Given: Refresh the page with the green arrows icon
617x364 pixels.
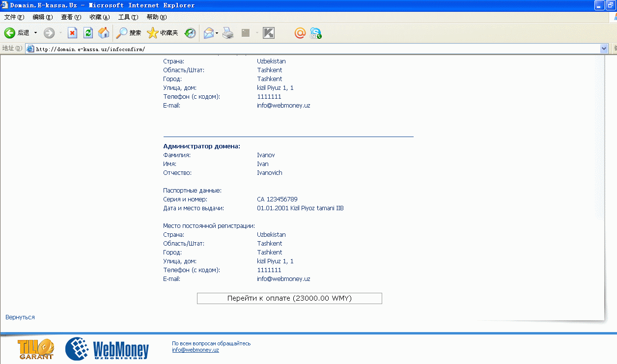Looking at the screenshot, I should [x=88, y=33].
